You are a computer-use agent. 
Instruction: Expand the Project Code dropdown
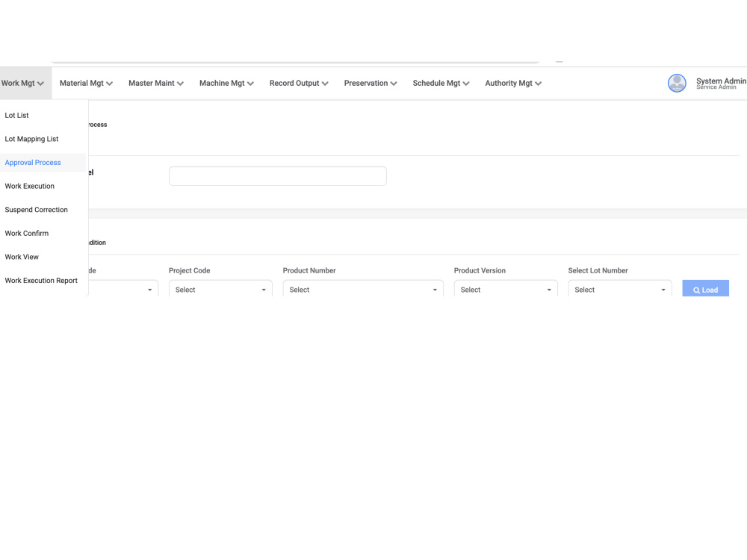coord(220,289)
